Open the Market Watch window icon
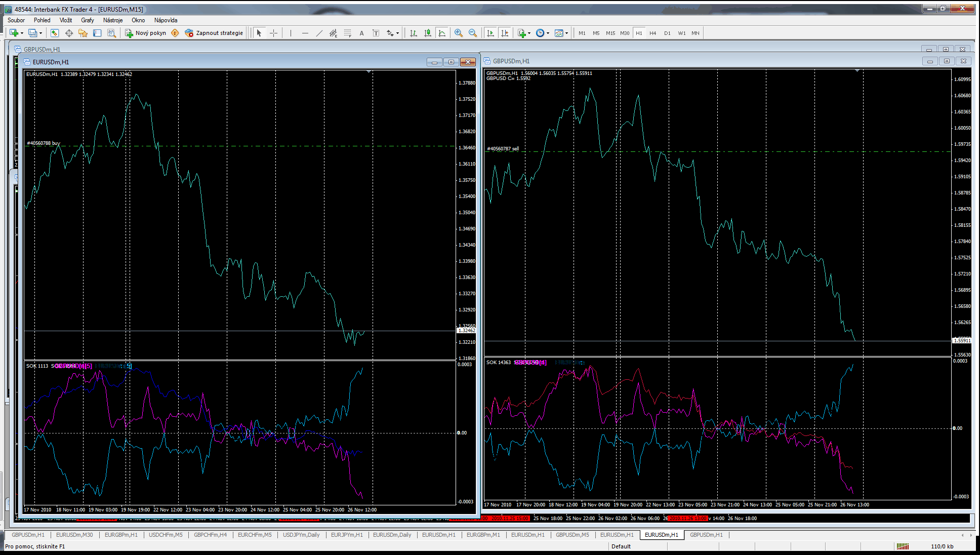 click(55, 33)
